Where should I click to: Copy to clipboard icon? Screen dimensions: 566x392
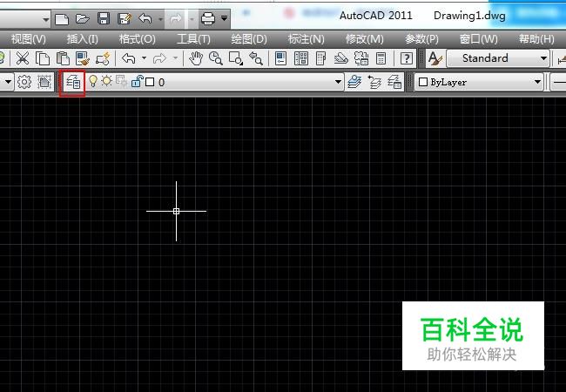(43, 58)
